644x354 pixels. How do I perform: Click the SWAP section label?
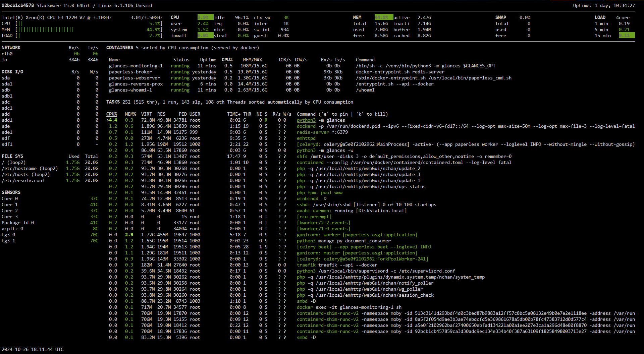[501, 17]
